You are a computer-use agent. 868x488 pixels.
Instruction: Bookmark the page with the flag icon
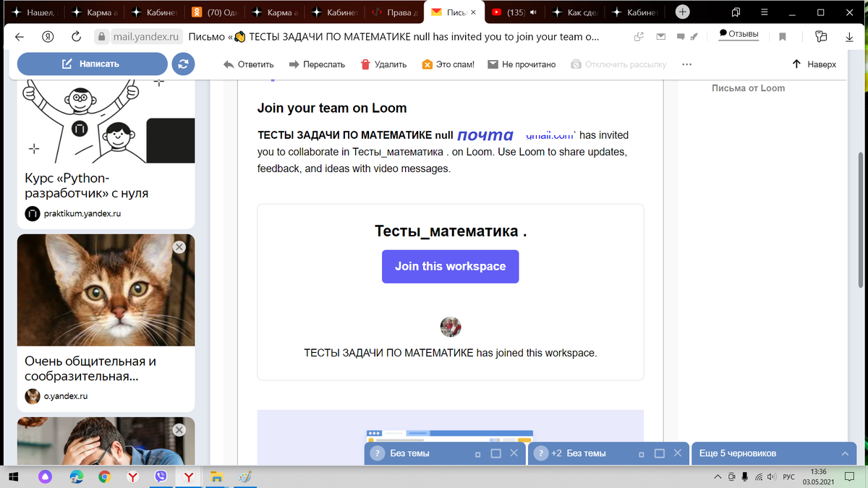(783, 37)
